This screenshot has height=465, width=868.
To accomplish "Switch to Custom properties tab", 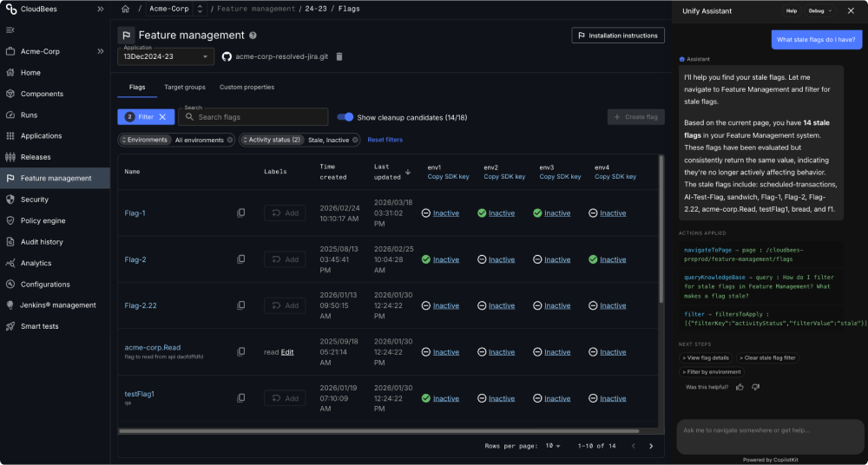I will coord(247,88).
